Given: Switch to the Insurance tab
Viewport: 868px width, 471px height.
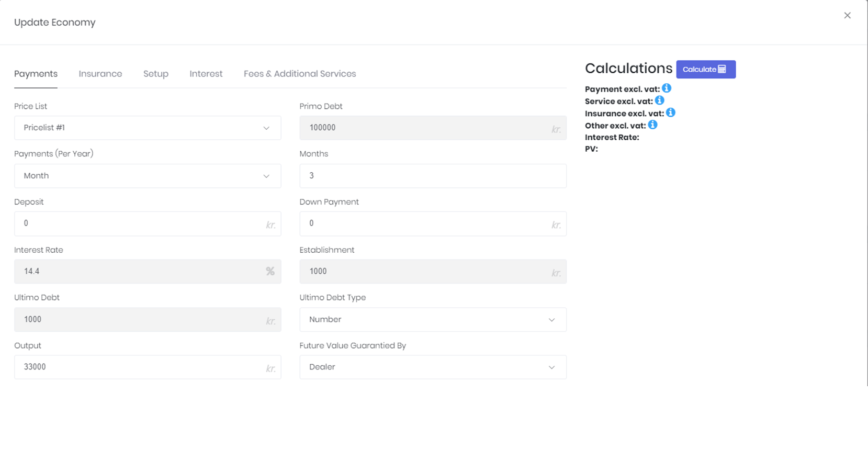Looking at the screenshot, I should 100,74.
